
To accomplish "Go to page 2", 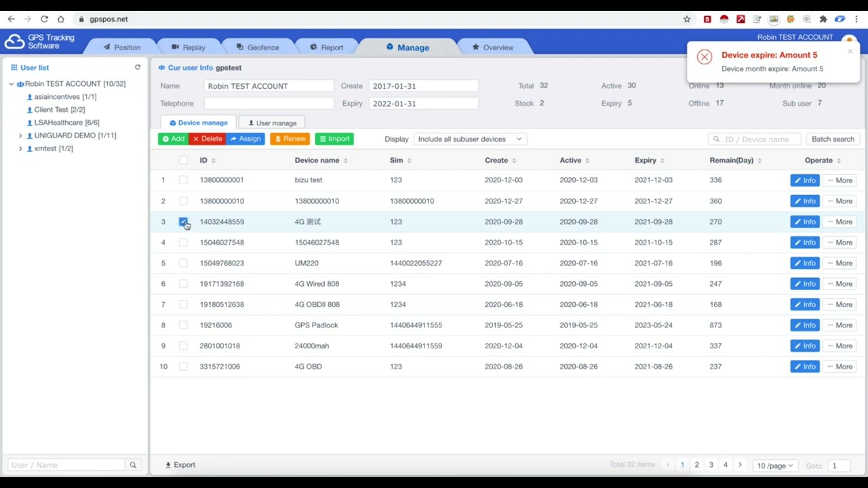I will (696, 465).
